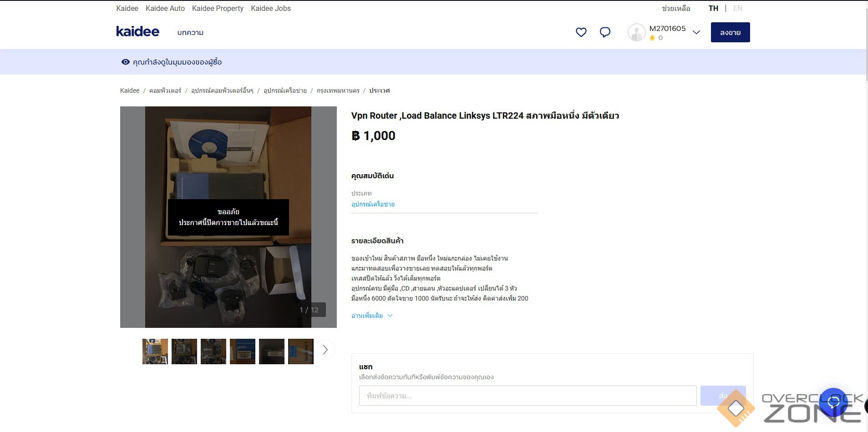
Task: Expand description with อ่านเพิ่มเติม
Action: point(371,316)
